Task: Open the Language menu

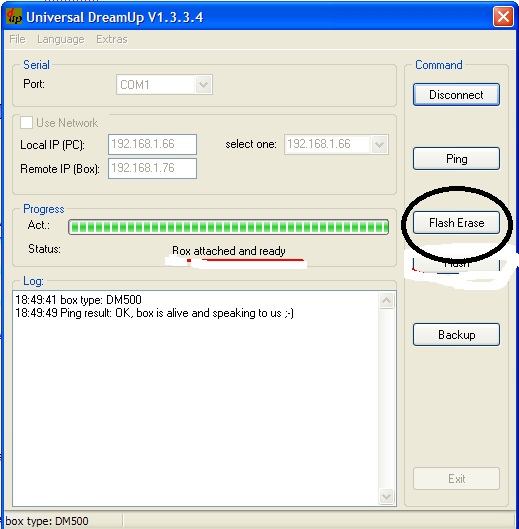Action: pos(61,39)
